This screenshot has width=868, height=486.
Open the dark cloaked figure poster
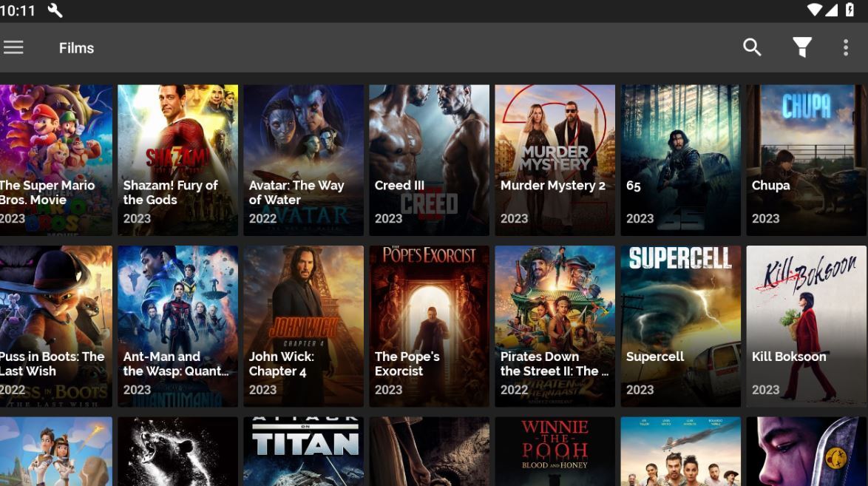(429, 452)
